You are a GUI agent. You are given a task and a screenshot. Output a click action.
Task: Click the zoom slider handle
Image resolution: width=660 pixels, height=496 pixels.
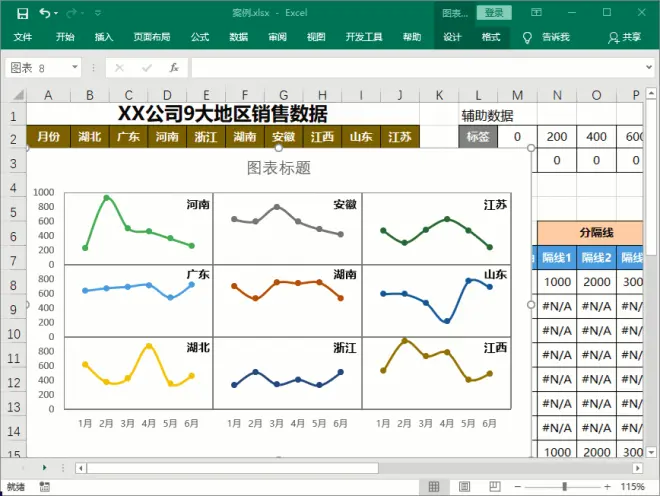point(564,487)
